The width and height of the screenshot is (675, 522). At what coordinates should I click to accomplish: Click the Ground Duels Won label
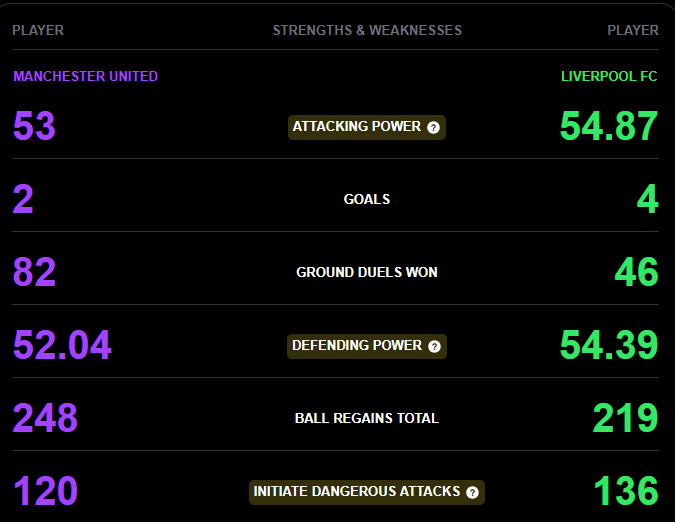[367, 272]
